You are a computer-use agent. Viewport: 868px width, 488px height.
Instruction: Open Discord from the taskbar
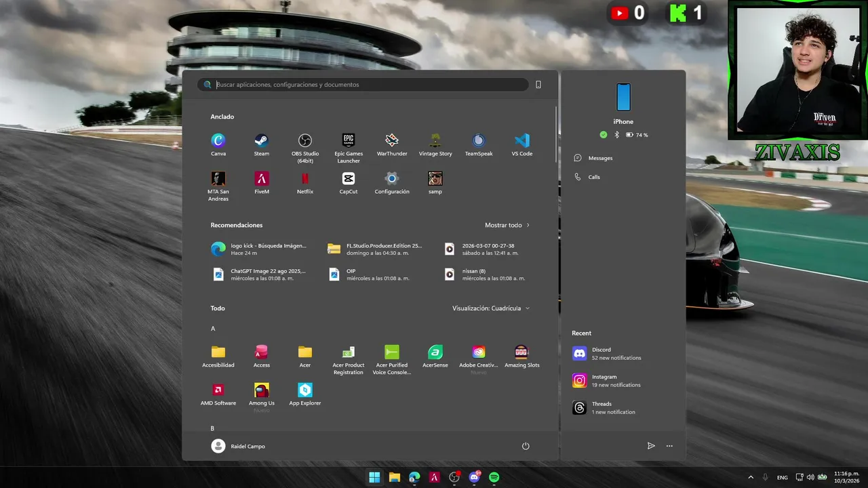pos(475,477)
